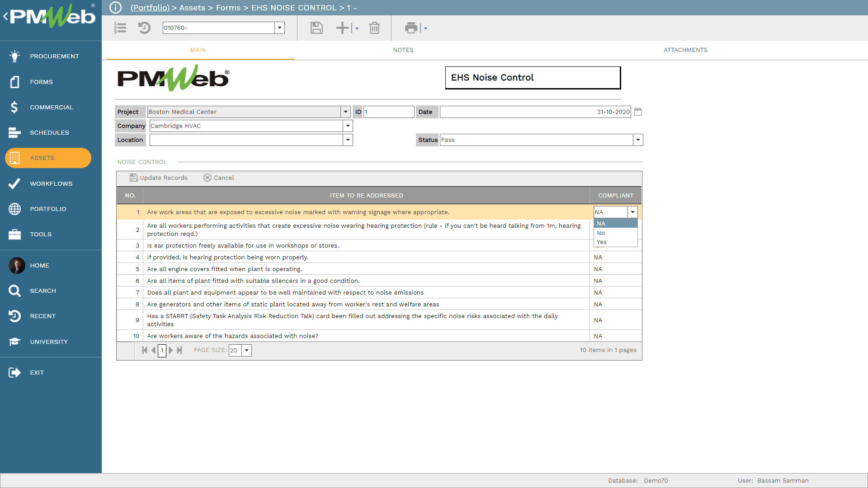Expand the print options dropdown arrow
The image size is (868, 488).
[425, 28]
